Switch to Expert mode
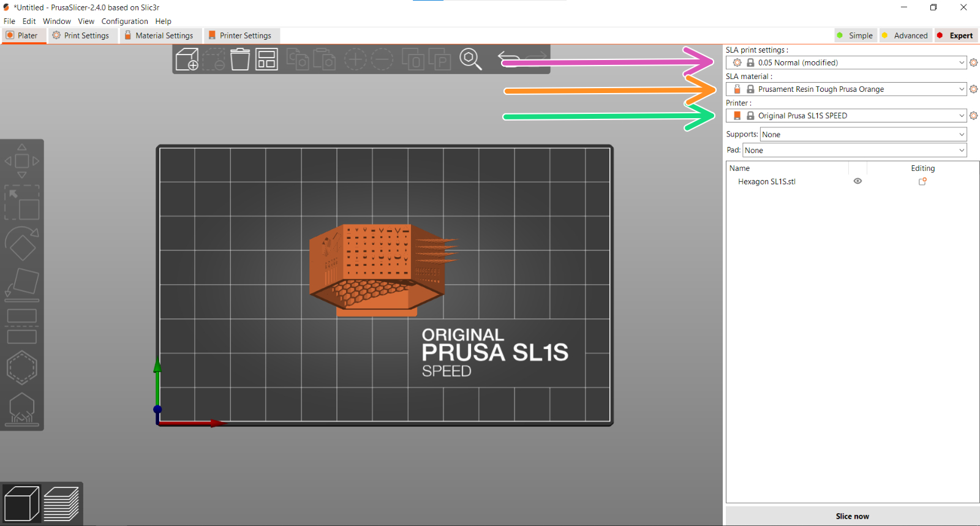Viewport: 980px width, 526px height. coord(956,36)
